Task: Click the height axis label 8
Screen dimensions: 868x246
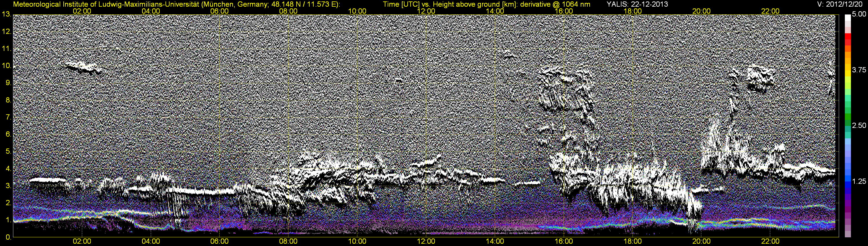Action: click(x=8, y=100)
